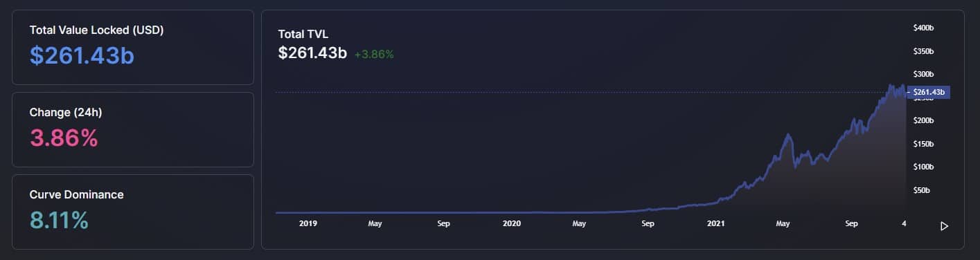Select the 2021 label on time axis
Viewport: 980px width, 260px height.
[715, 223]
